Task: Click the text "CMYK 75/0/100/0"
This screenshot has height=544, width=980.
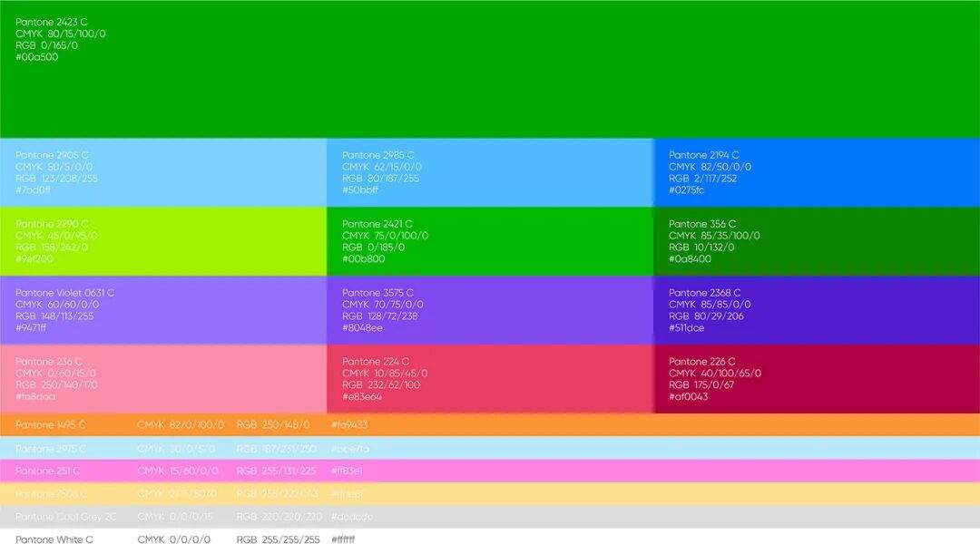Action: point(385,236)
